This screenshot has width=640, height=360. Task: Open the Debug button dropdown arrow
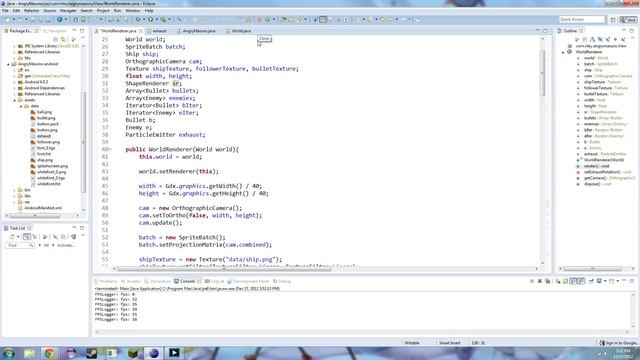144,19
